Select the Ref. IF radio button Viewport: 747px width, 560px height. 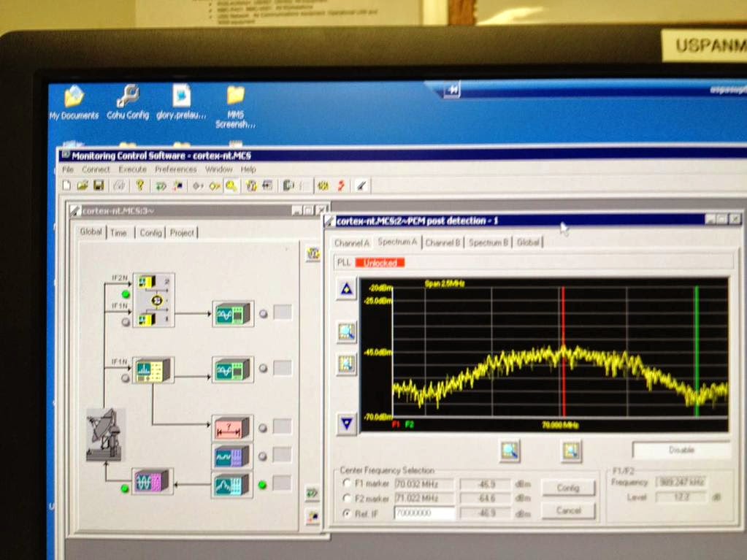pos(346,513)
